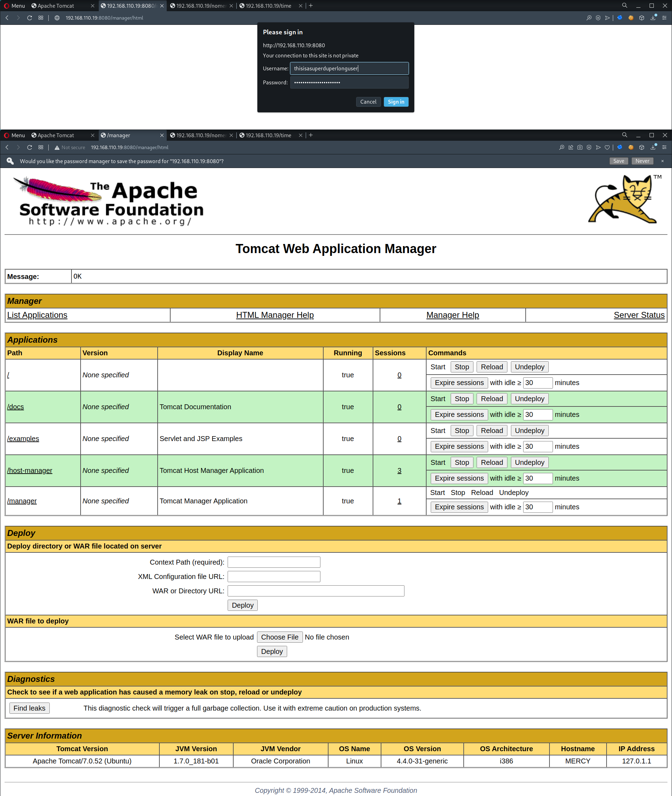Open Server Status link

pyautogui.click(x=639, y=315)
